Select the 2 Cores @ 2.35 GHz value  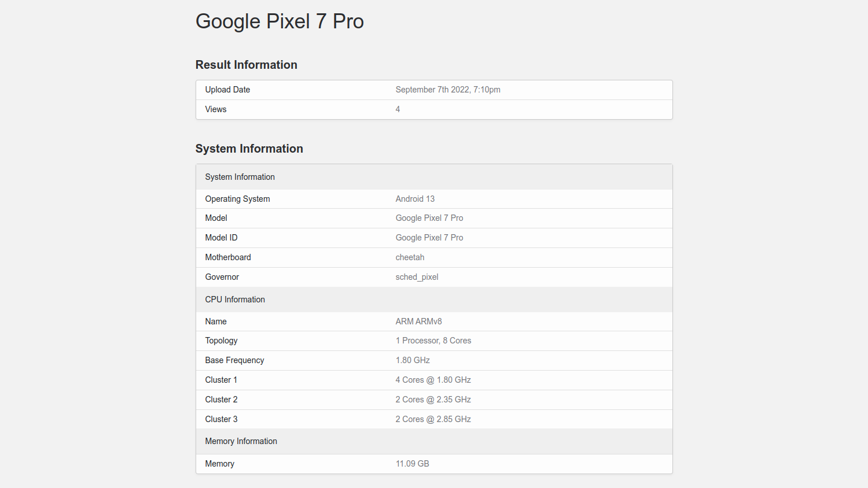point(433,400)
